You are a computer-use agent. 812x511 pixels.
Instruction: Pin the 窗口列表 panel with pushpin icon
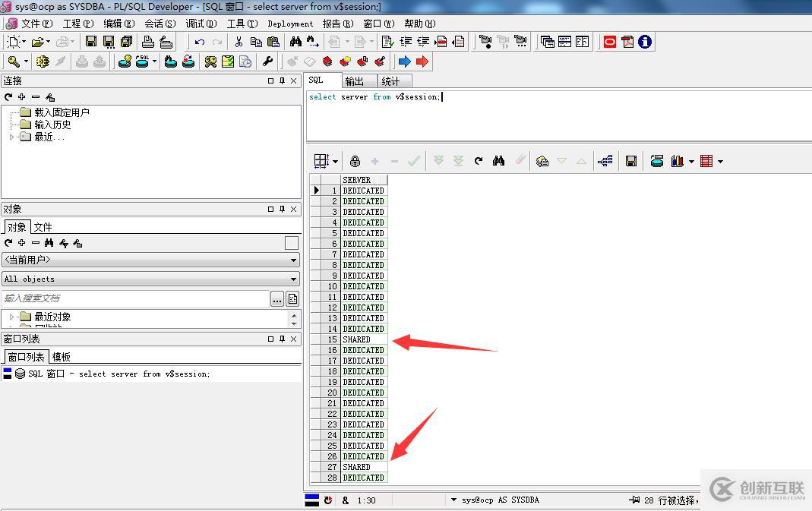283,339
